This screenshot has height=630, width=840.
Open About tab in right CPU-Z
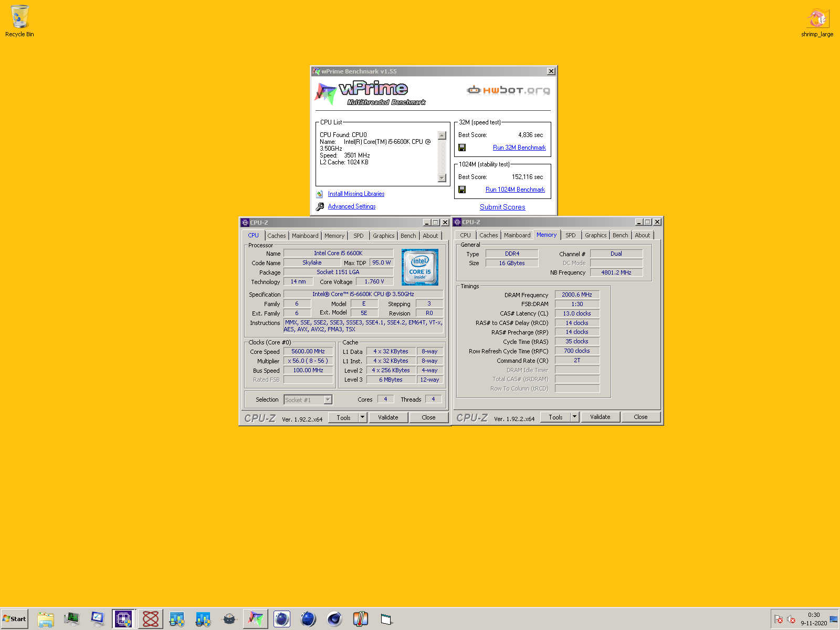(x=643, y=235)
